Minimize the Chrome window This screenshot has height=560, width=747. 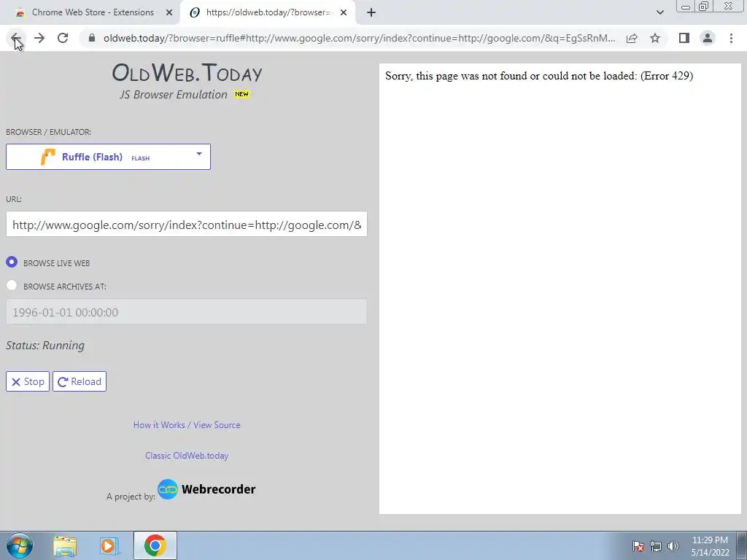[686, 6]
